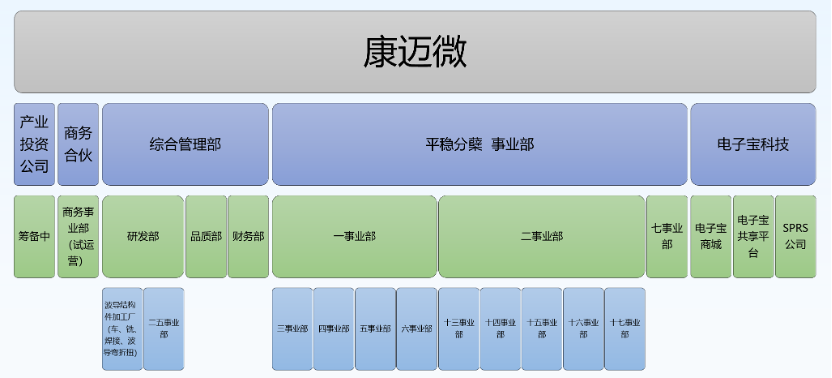The image size is (832, 378).
Task: Select the 六事业部 box
Action: pyautogui.click(x=417, y=329)
